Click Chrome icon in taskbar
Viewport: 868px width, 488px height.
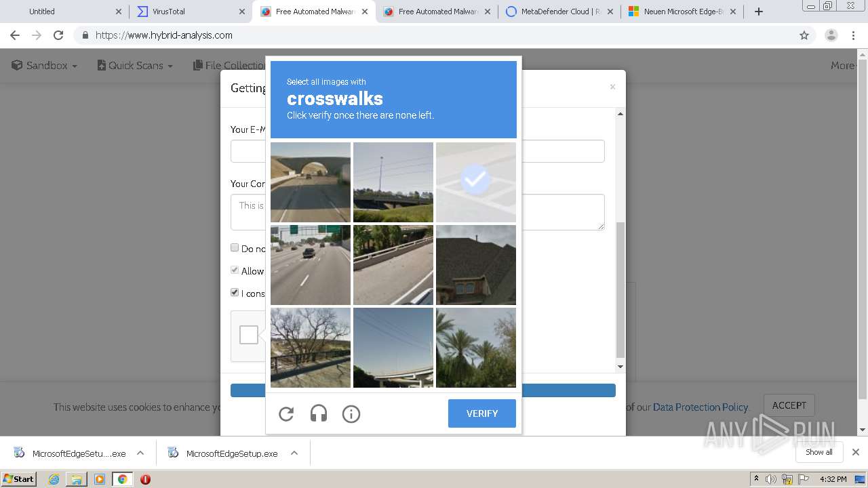coord(123,479)
